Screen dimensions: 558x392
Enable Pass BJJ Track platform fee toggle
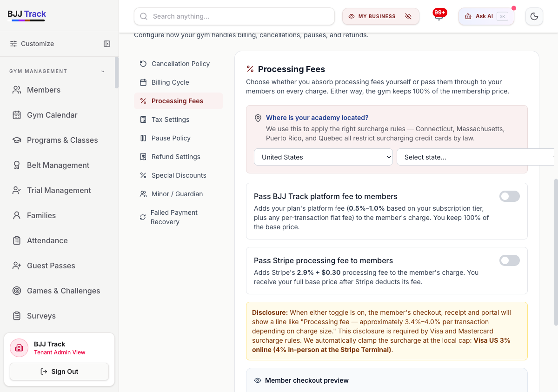[510, 196]
